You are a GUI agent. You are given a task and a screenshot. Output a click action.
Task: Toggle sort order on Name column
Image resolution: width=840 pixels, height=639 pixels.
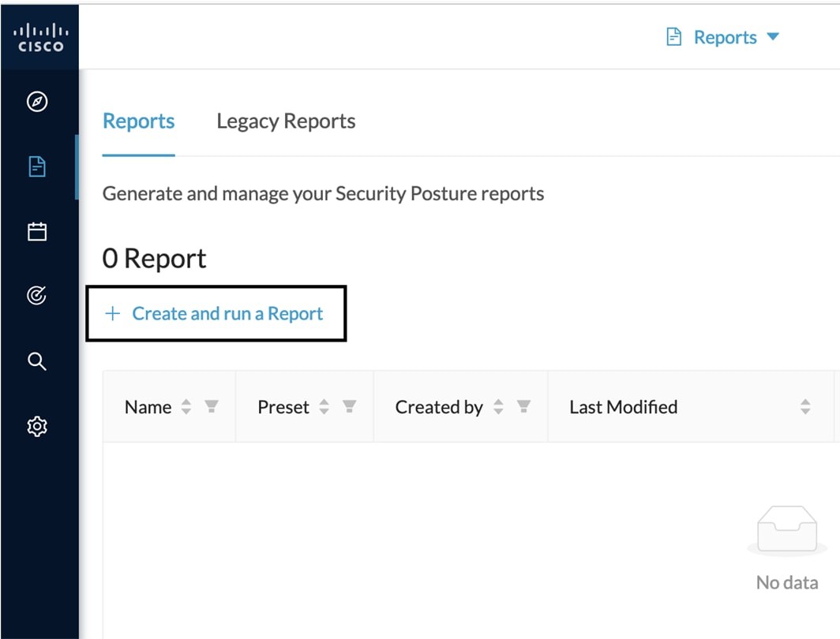coord(186,406)
